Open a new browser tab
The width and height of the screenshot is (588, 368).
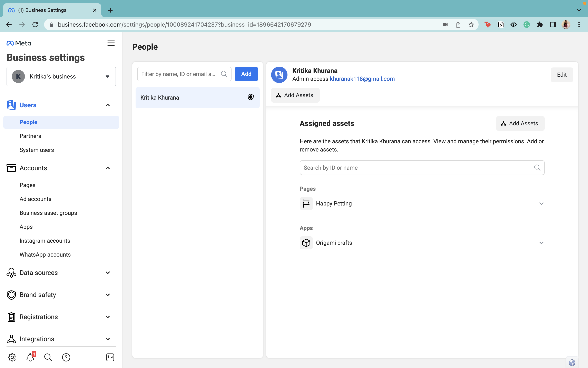[110, 10]
